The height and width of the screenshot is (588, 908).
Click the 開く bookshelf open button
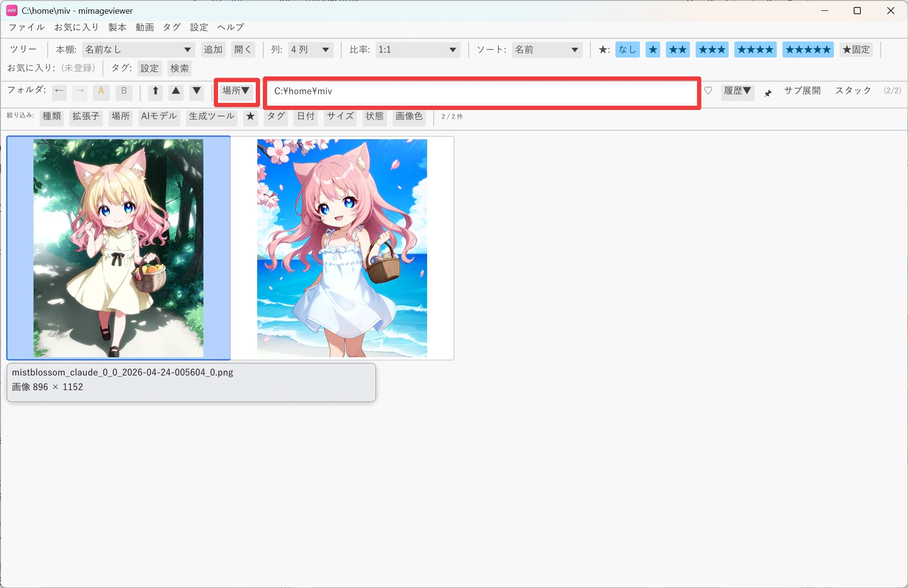[243, 50]
